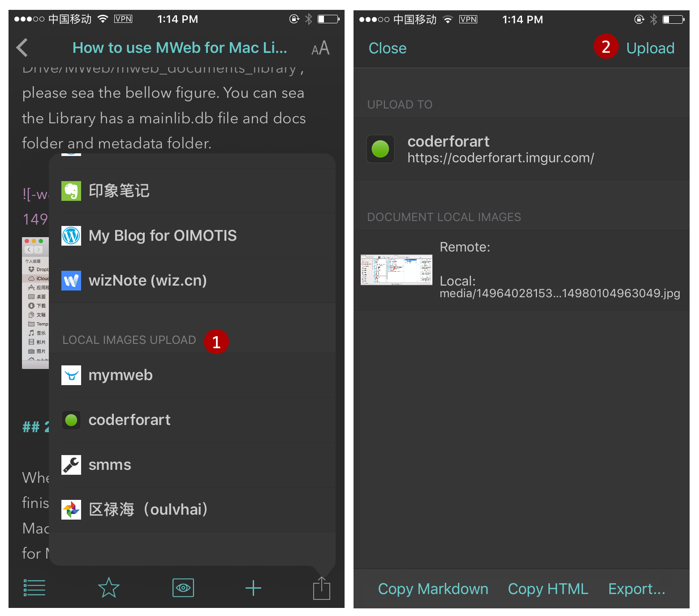Viewport: 699px width, 616px height.
Task: Tap Close to dismiss the upload screen
Action: tap(387, 48)
